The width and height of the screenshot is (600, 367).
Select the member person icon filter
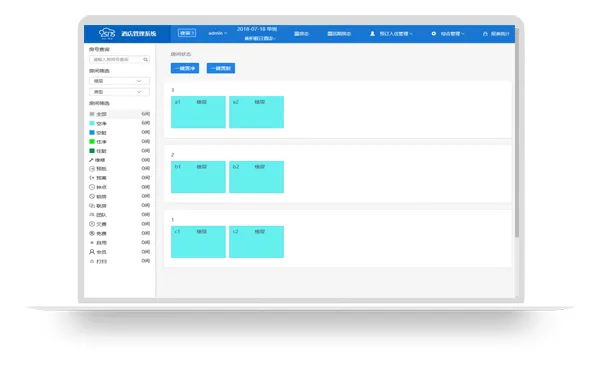92,252
